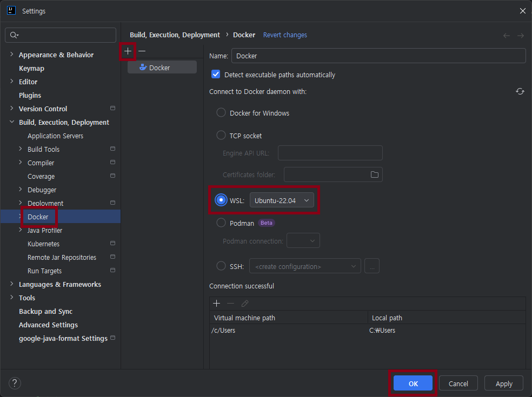Click the Name text field
Screen dimensions: 532x397
(x=378, y=56)
